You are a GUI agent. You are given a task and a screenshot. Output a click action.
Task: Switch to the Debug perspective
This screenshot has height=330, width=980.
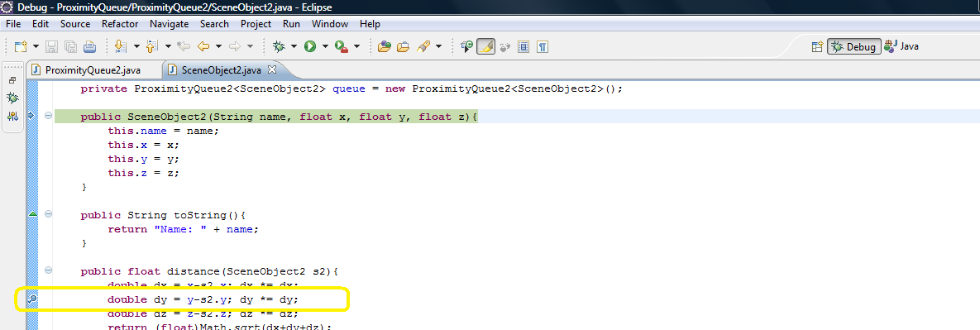[854, 46]
